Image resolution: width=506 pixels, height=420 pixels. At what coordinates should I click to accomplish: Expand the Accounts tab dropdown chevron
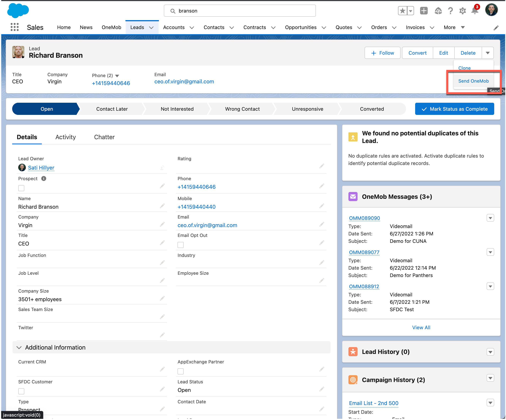(x=192, y=28)
